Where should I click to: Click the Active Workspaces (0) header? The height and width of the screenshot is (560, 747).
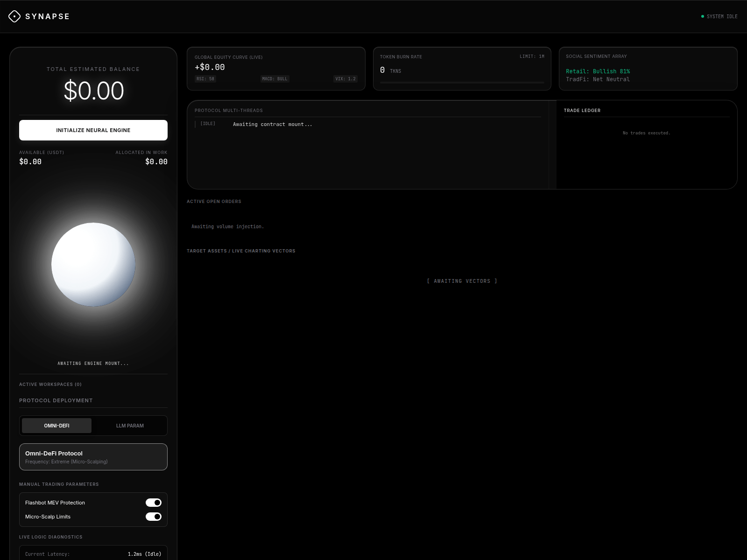(50, 385)
